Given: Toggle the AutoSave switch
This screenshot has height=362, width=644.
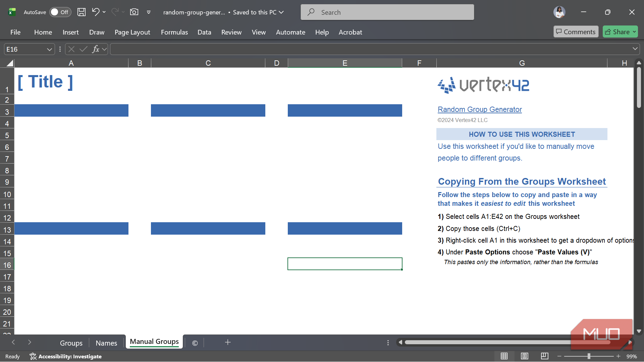Looking at the screenshot, I should [60, 12].
